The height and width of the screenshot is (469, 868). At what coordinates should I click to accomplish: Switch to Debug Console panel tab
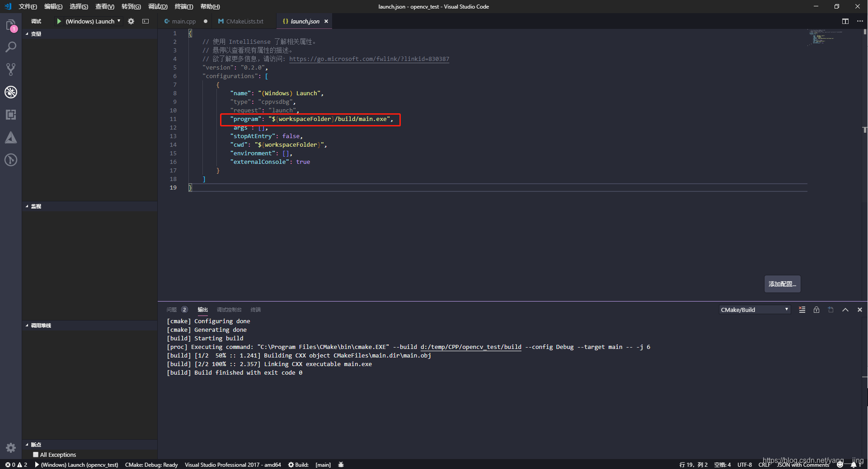pyautogui.click(x=229, y=310)
